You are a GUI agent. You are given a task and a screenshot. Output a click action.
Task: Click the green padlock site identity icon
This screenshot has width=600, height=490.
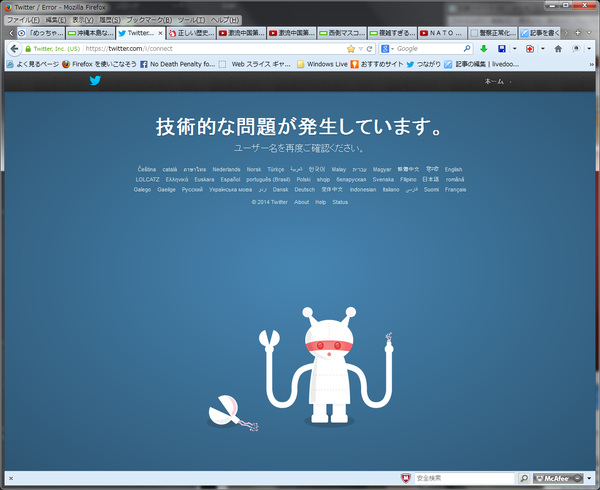click(x=28, y=49)
